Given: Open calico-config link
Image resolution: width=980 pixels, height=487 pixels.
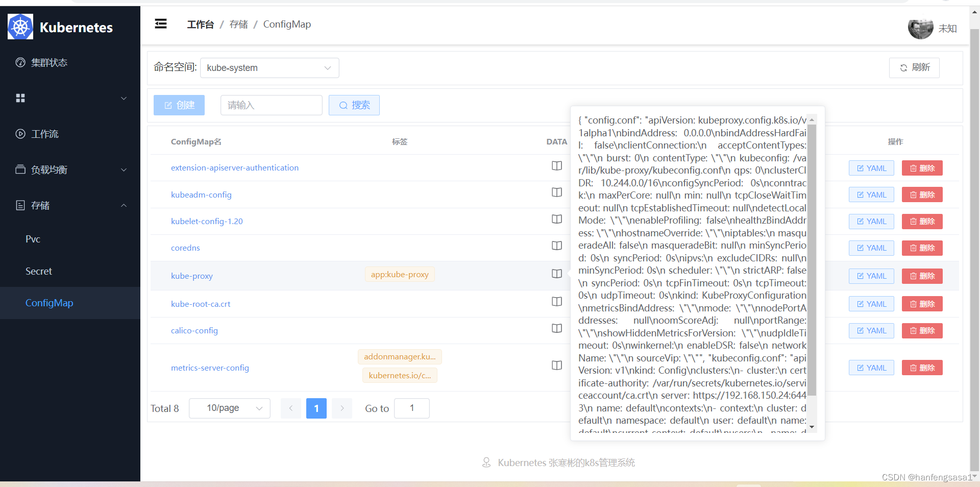Looking at the screenshot, I should (x=194, y=330).
